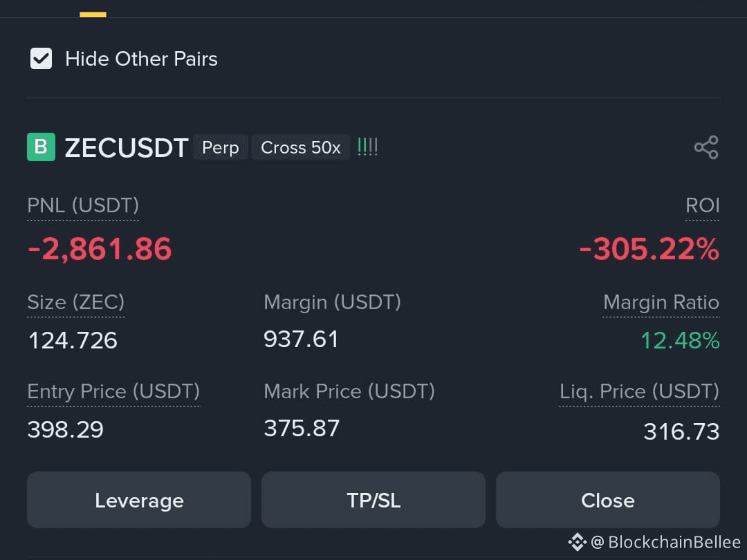Click the green B buy badge icon
The height and width of the screenshot is (560, 747).
click(x=41, y=147)
